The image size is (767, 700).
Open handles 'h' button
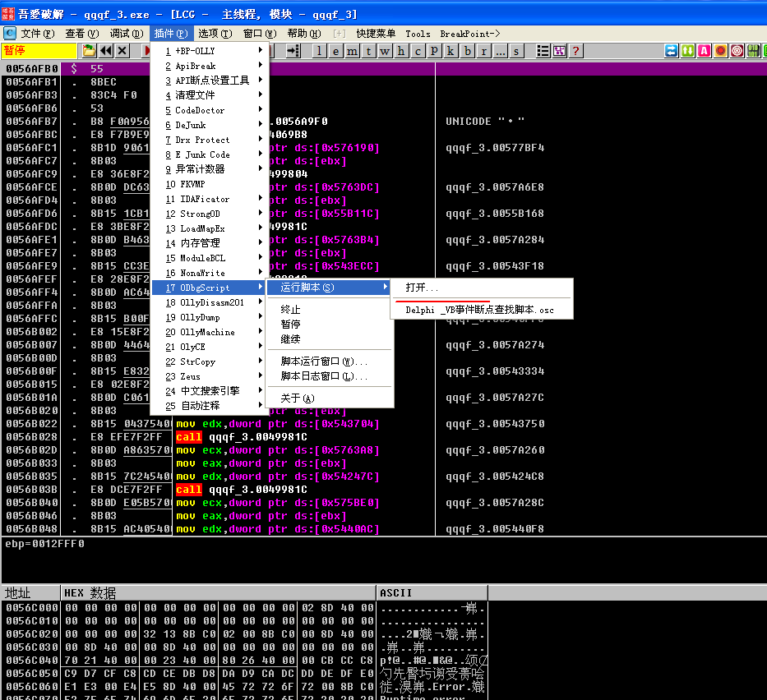click(x=401, y=51)
